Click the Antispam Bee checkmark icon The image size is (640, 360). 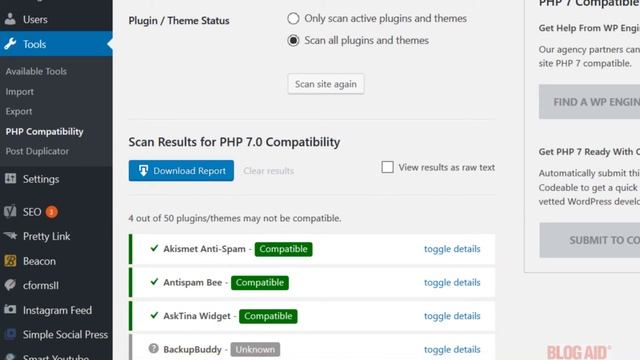click(x=154, y=282)
